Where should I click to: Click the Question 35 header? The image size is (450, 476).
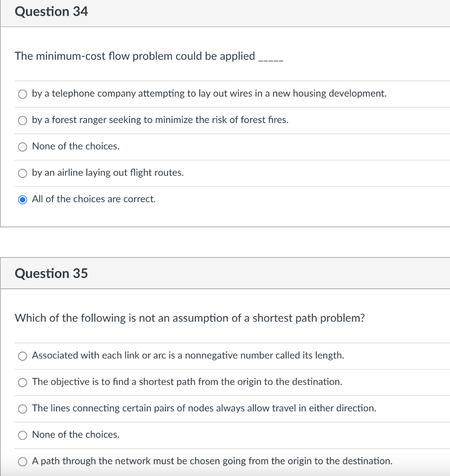[x=51, y=273]
